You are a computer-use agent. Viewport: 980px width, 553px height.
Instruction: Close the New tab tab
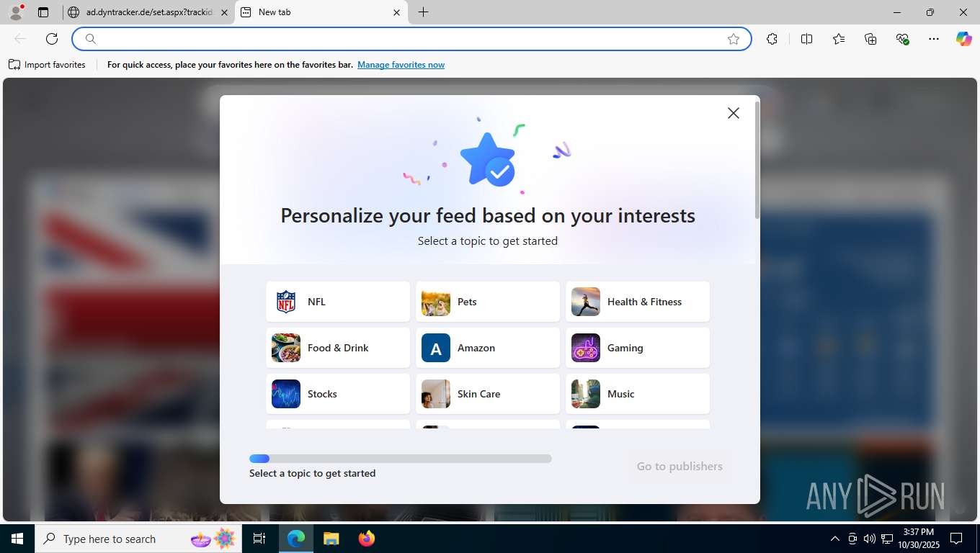point(397,12)
